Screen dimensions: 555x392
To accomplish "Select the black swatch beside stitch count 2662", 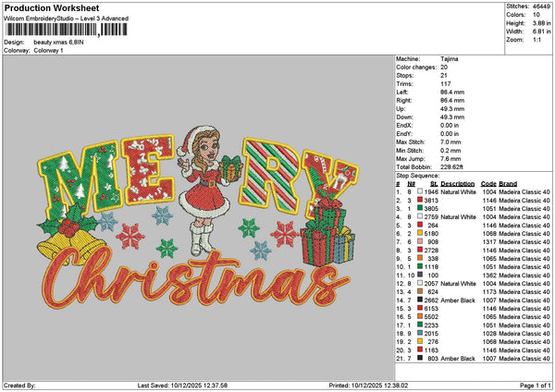I will coord(420,300).
